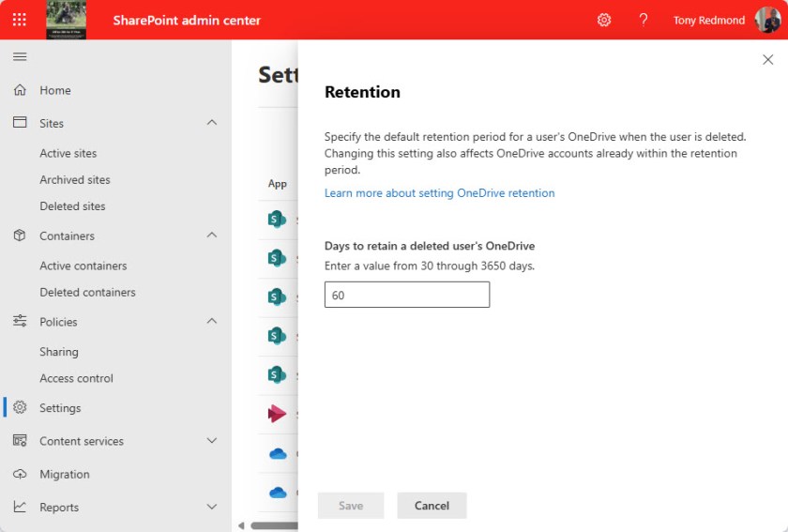Click the first SharePoint app icon

point(277,220)
